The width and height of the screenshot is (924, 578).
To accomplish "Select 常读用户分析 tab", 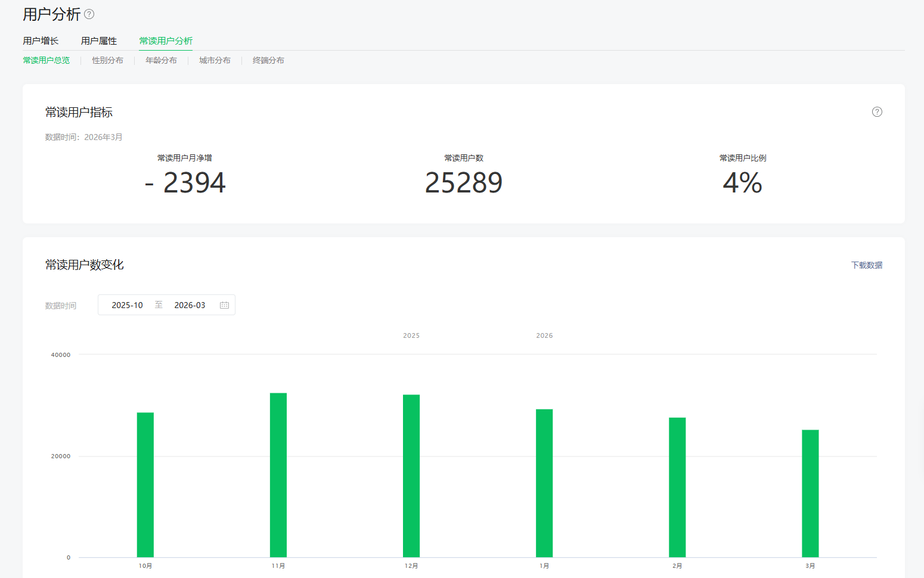I will (x=166, y=41).
